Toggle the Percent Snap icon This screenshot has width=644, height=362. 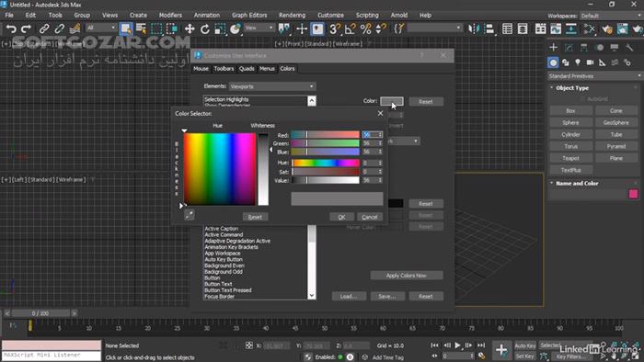[365, 28]
